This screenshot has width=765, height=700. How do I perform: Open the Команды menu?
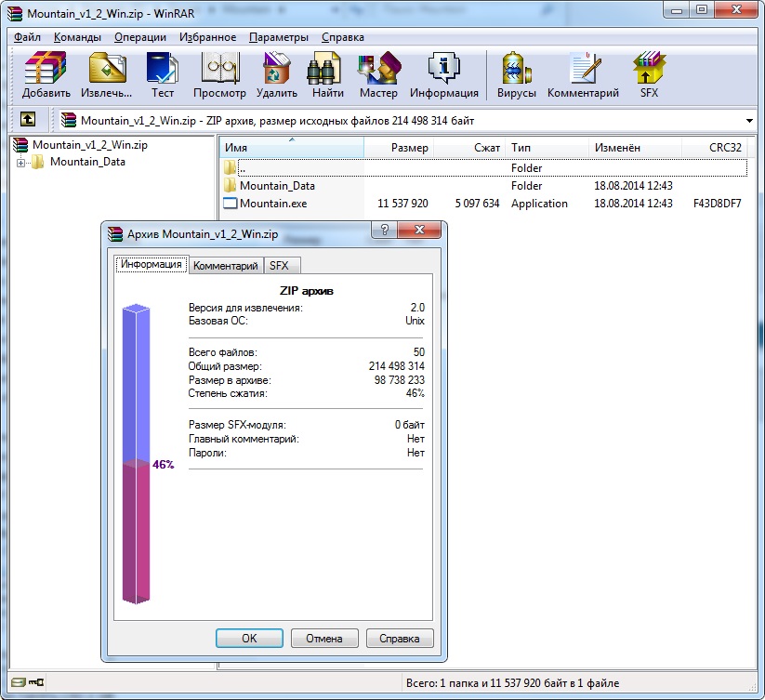77,37
